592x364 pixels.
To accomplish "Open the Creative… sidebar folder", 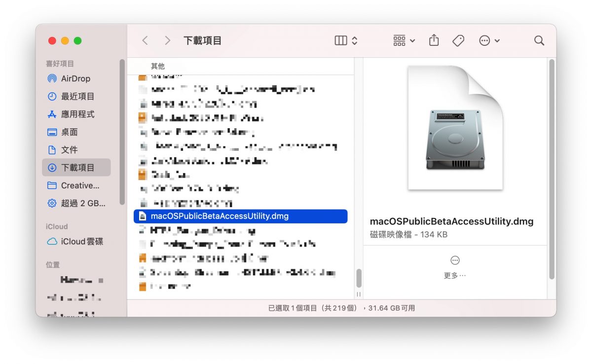I will (76, 185).
